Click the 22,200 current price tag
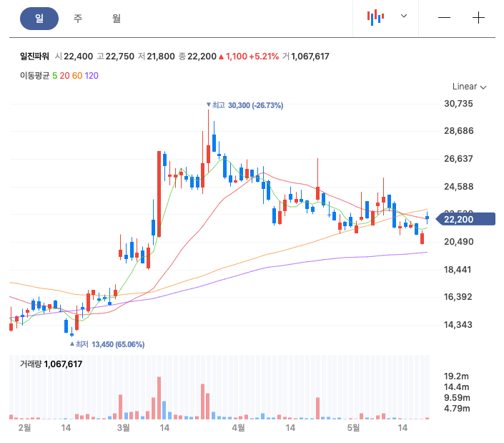 465,220
